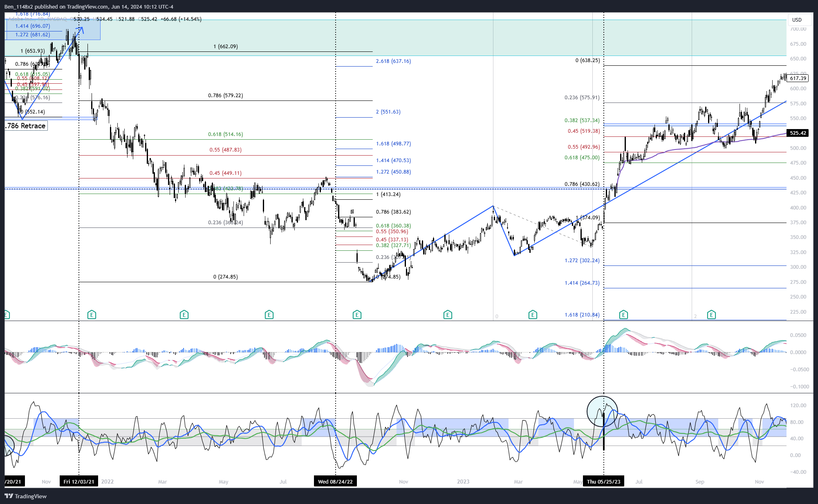
Task: Select the 1.618 (210.84) extension label
Action: (582, 315)
